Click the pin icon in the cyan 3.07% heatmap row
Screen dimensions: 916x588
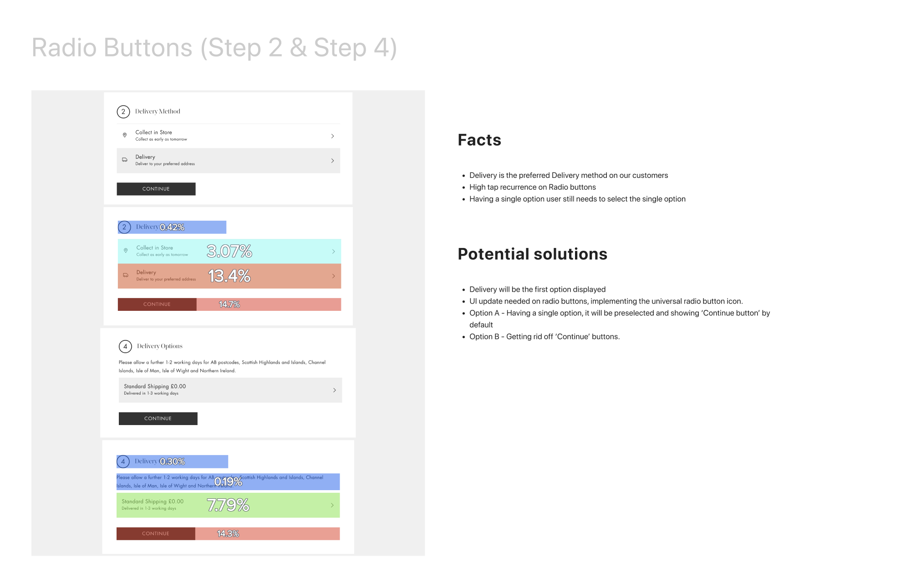(126, 250)
